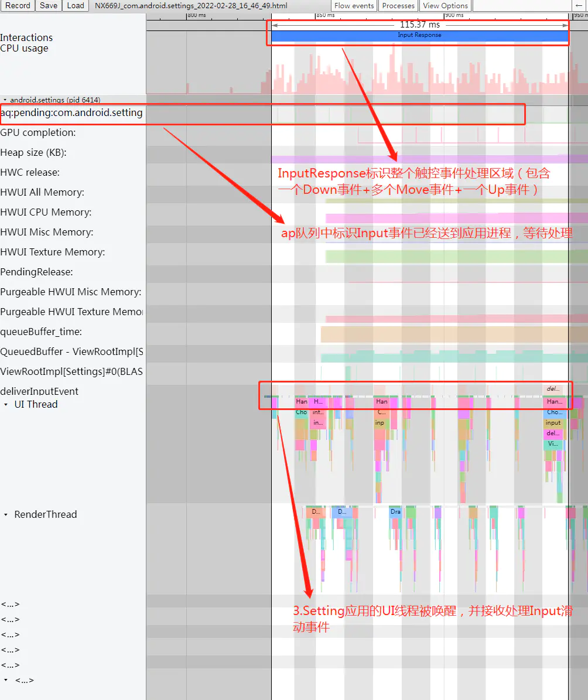Select the Input Response interaction bar
This screenshot has height=700, width=588.
[x=420, y=36]
